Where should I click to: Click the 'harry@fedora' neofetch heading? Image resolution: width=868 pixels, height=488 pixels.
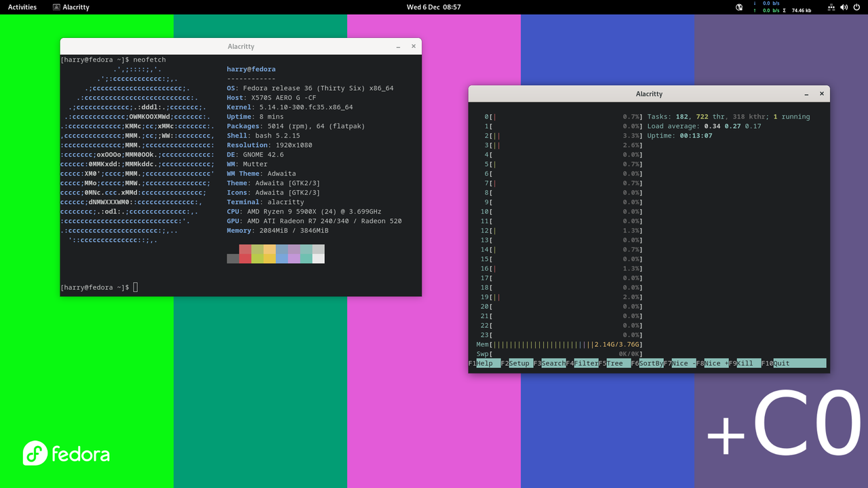pyautogui.click(x=251, y=69)
